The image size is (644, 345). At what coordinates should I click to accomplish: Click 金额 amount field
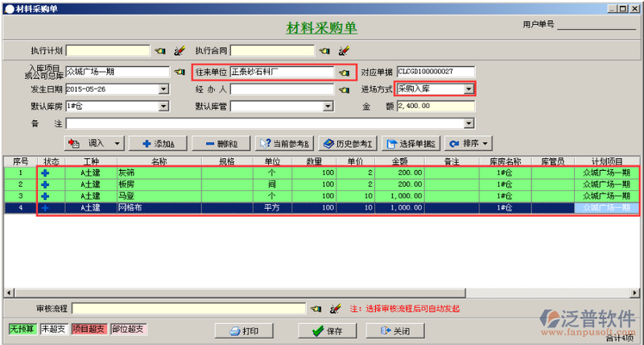click(436, 106)
